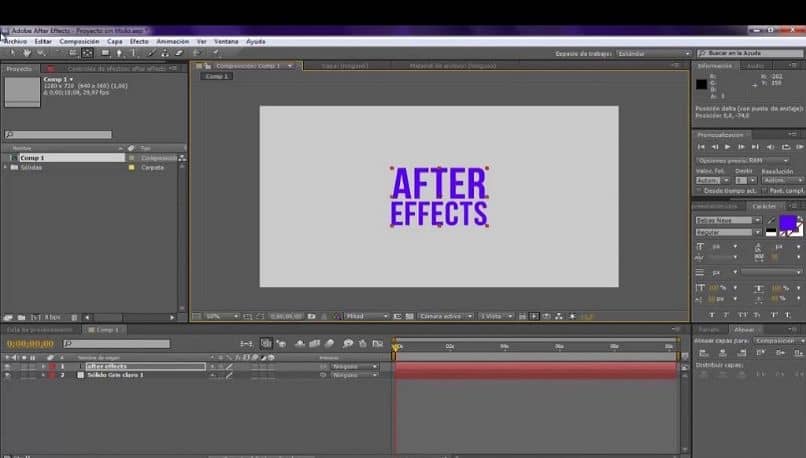Jump to the first frame
The height and width of the screenshot is (458, 806).
pos(701,147)
